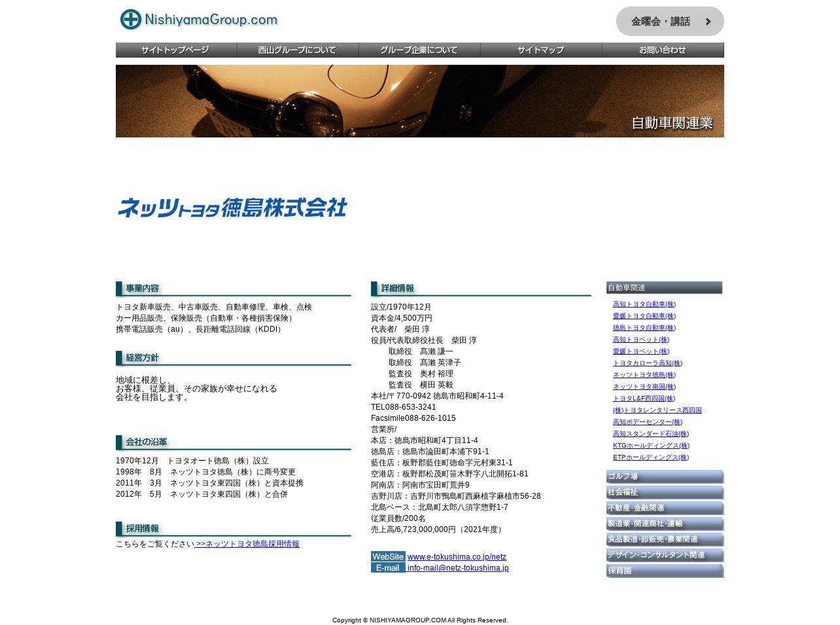Screen dimensions: 840x625
Task: Click the 資本金/4,500万円 text
Action: (x=402, y=318)
